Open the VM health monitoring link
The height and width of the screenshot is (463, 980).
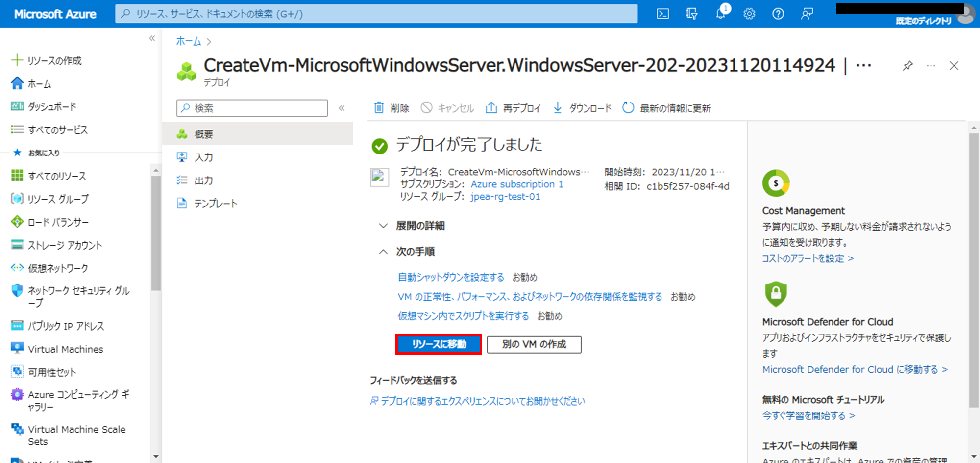tap(530, 297)
